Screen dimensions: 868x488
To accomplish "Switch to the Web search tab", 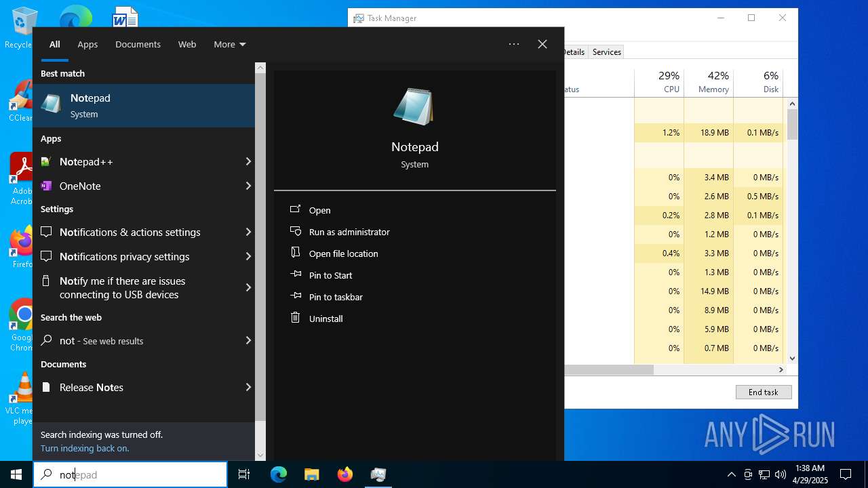I will (x=187, y=44).
